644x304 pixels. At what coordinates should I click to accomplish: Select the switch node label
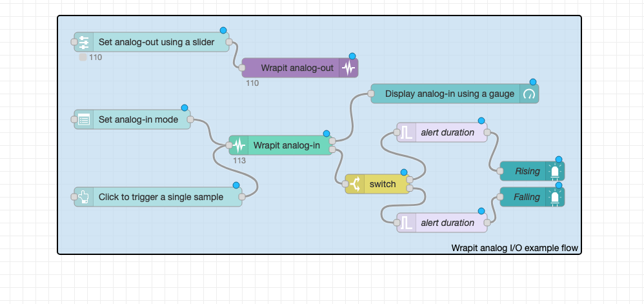tap(383, 184)
